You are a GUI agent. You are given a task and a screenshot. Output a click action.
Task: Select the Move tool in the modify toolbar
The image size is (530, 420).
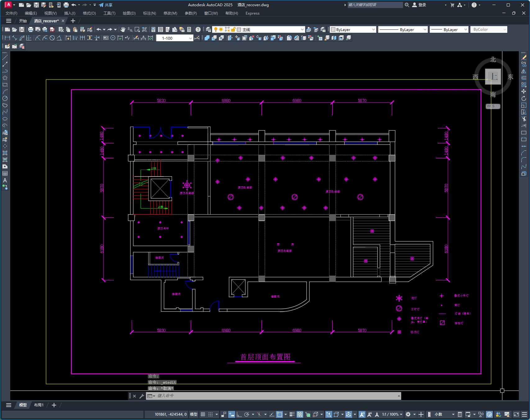(524, 92)
